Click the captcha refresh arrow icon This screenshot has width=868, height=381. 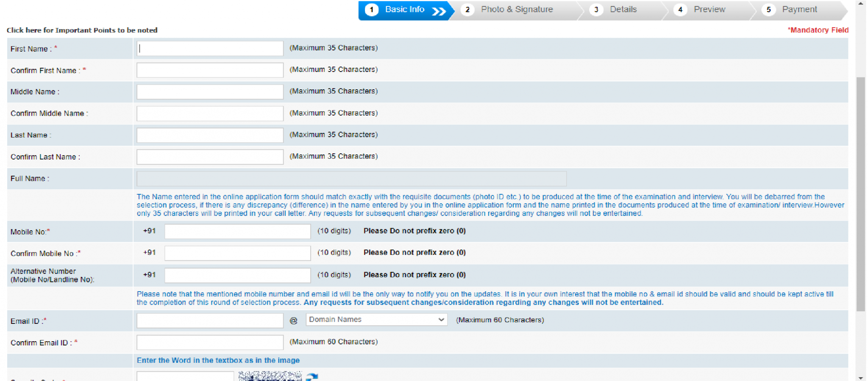(312, 376)
